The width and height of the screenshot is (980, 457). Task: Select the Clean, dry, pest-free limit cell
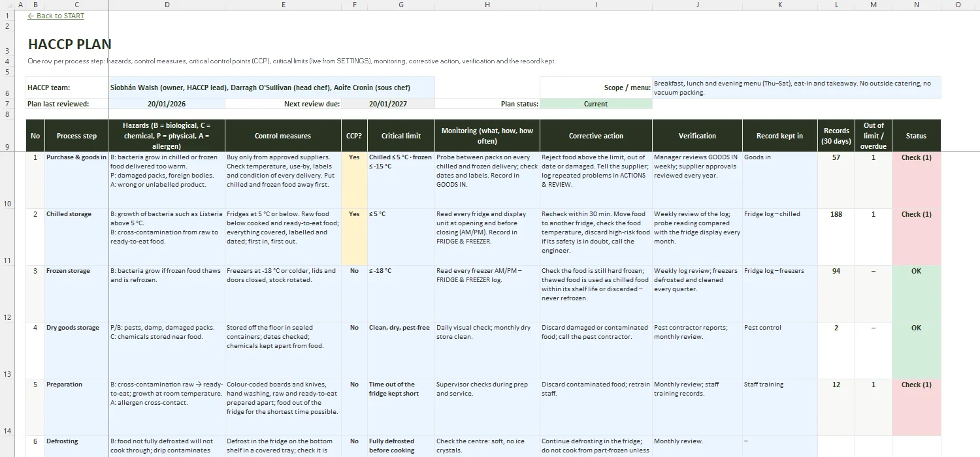(401, 351)
